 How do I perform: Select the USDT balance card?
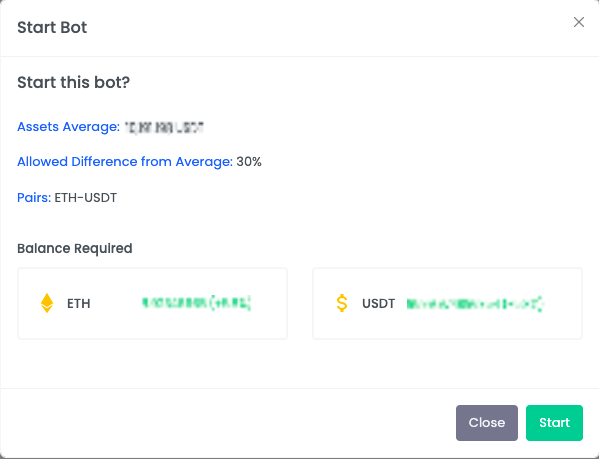click(447, 304)
